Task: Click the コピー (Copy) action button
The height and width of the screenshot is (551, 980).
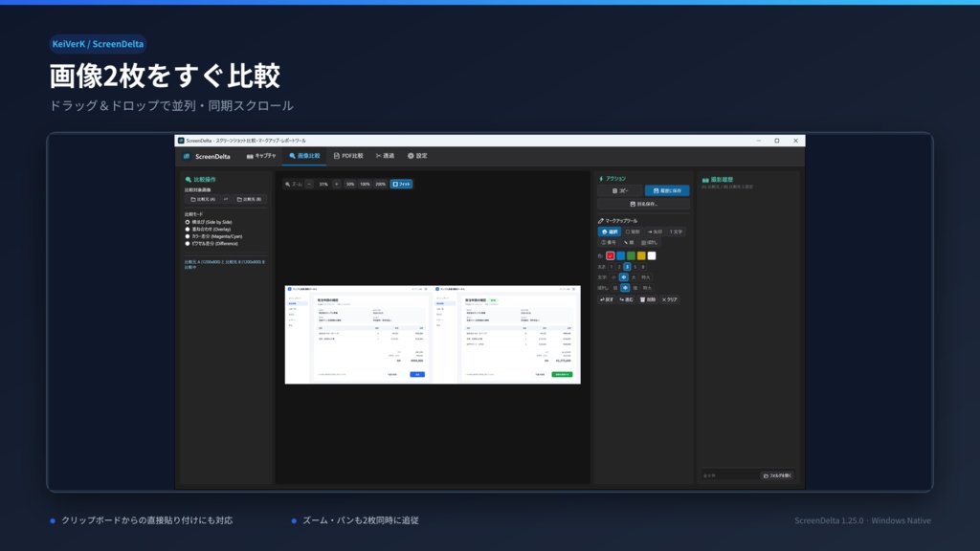Action: tap(620, 190)
